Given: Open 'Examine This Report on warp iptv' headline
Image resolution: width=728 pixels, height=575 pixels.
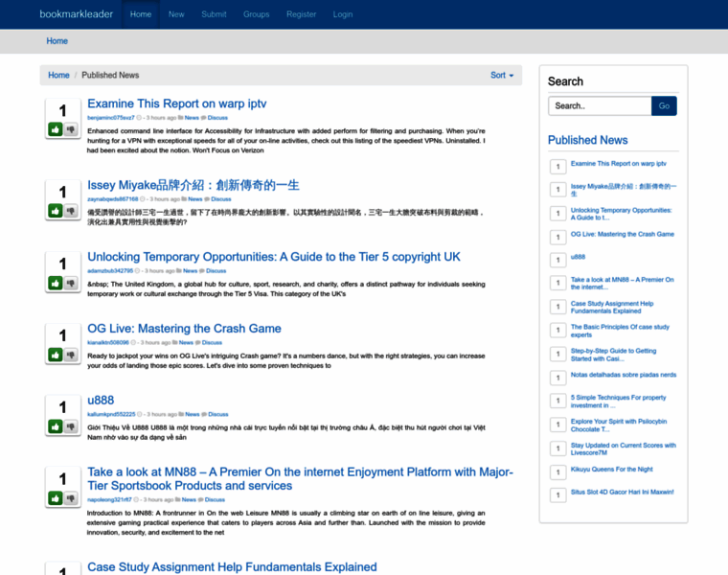Looking at the screenshot, I should pyautogui.click(x=177, y=103).
